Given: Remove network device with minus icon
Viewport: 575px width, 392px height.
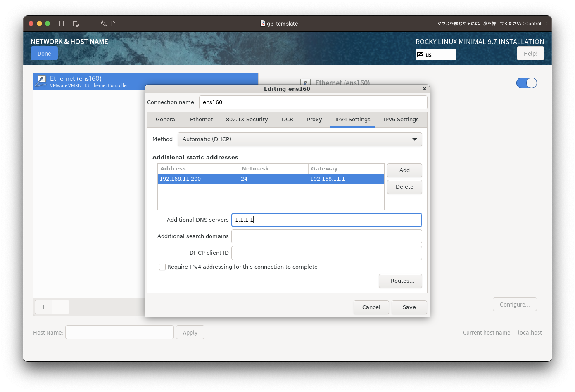Looking at the screenshot, I should 61,307.
